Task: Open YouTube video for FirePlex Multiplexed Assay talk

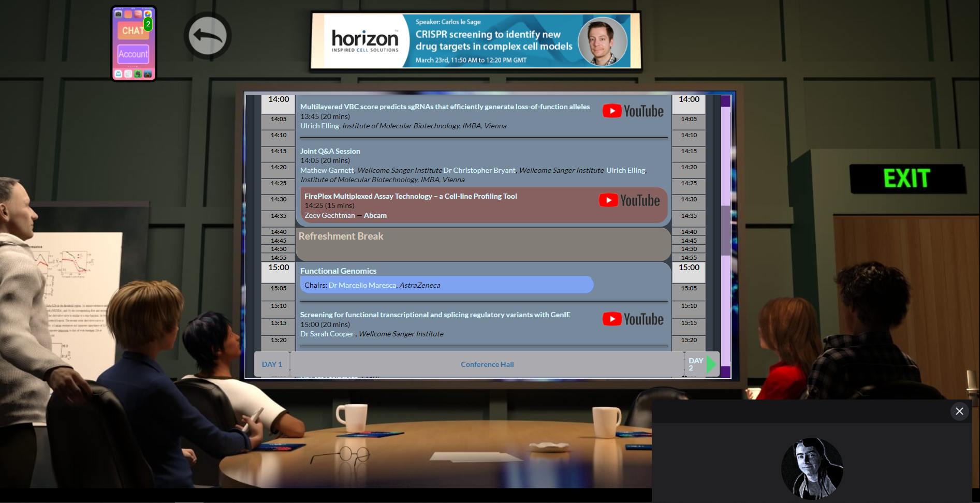Action: click(x=630, y=200)
